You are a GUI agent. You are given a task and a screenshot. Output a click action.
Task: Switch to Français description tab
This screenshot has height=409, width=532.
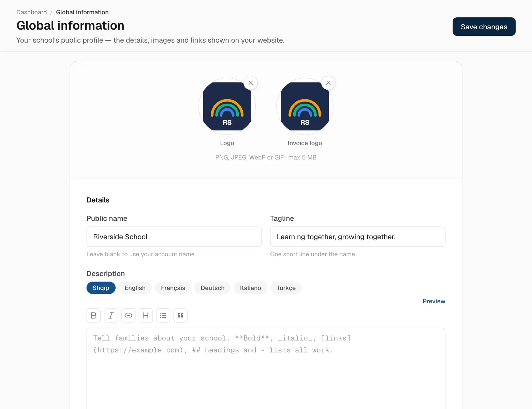coord(173,288)
